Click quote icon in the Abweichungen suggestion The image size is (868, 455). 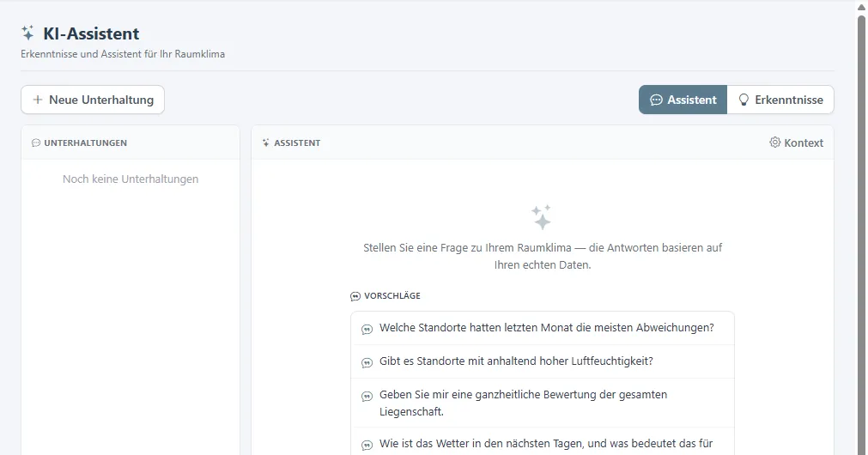coord(367,330)
